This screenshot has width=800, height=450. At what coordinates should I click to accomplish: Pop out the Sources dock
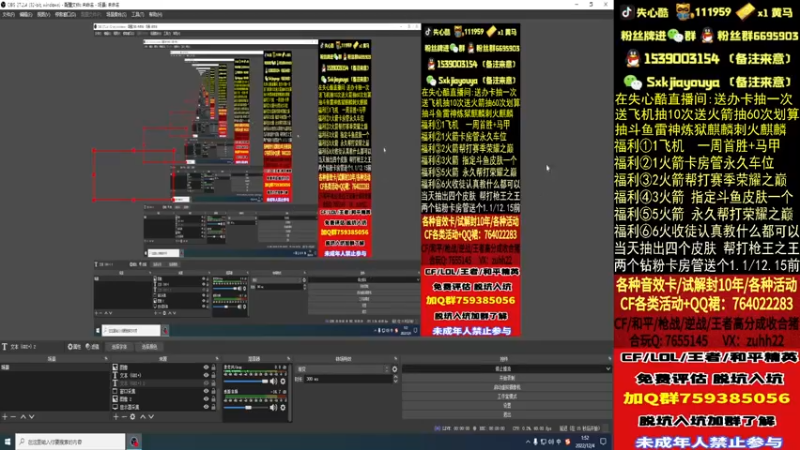(x=217, y=359)
